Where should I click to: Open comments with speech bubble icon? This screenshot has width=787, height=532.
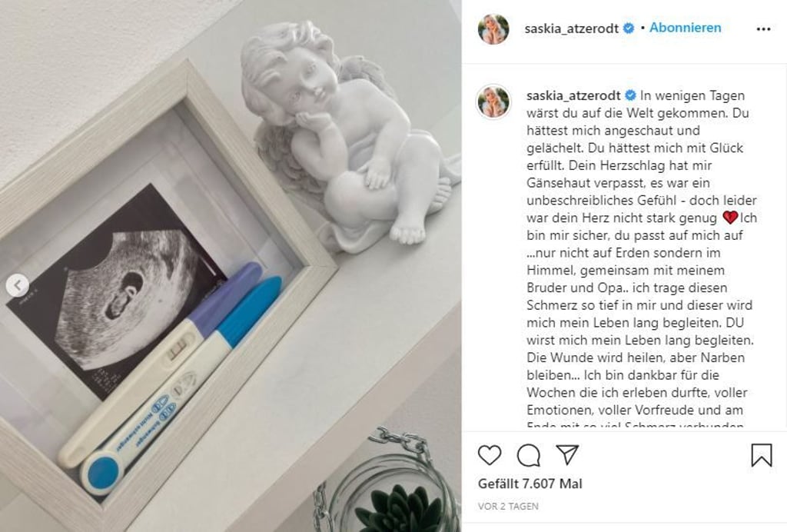529,455
